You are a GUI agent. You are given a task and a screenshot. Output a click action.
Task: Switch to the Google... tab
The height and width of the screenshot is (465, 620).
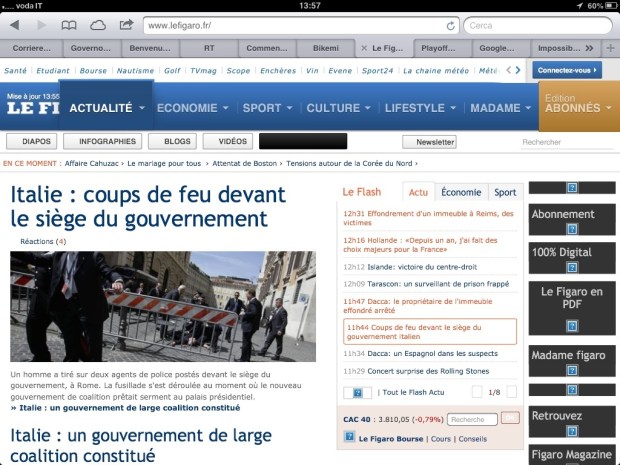point(497,48)
